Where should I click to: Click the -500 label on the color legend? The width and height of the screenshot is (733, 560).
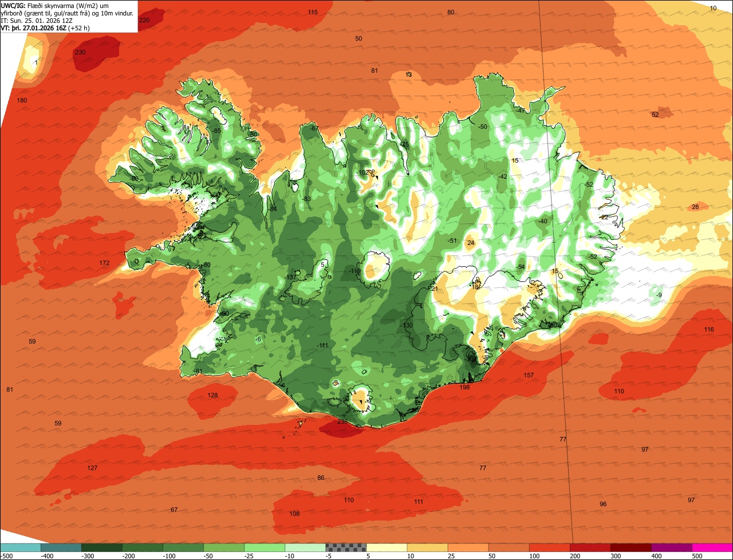(6, 556)
